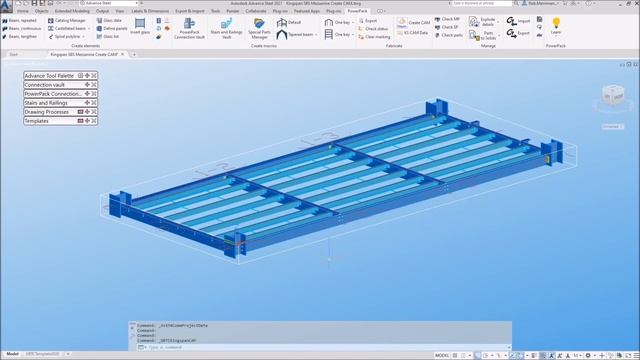Open the Home ribbon tab
The height and width of the screenshot is (360, 640).
click(x=23, y=11)
